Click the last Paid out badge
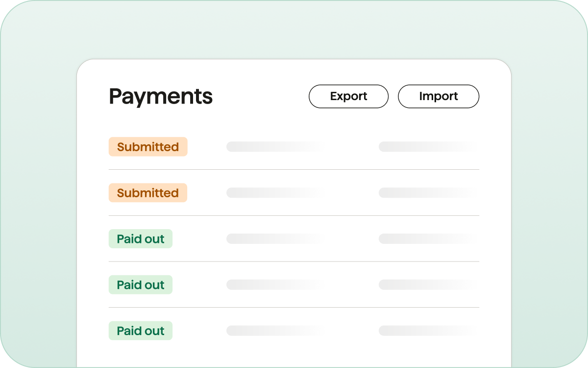The width and height of the screenshot is (588, 368). 141,331
